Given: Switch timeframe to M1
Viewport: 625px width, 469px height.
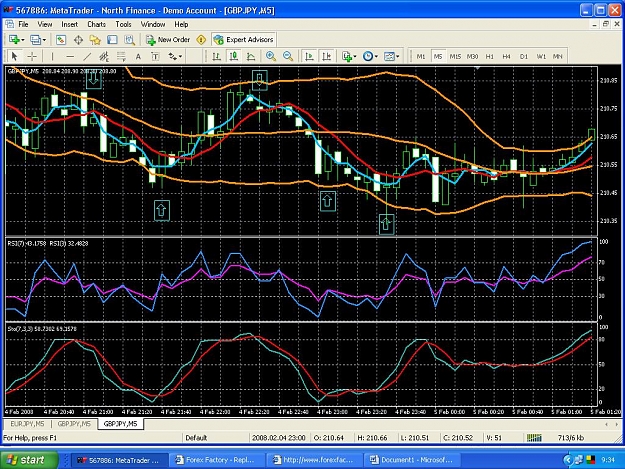Looking at the screenshot, I should point(421,56).
